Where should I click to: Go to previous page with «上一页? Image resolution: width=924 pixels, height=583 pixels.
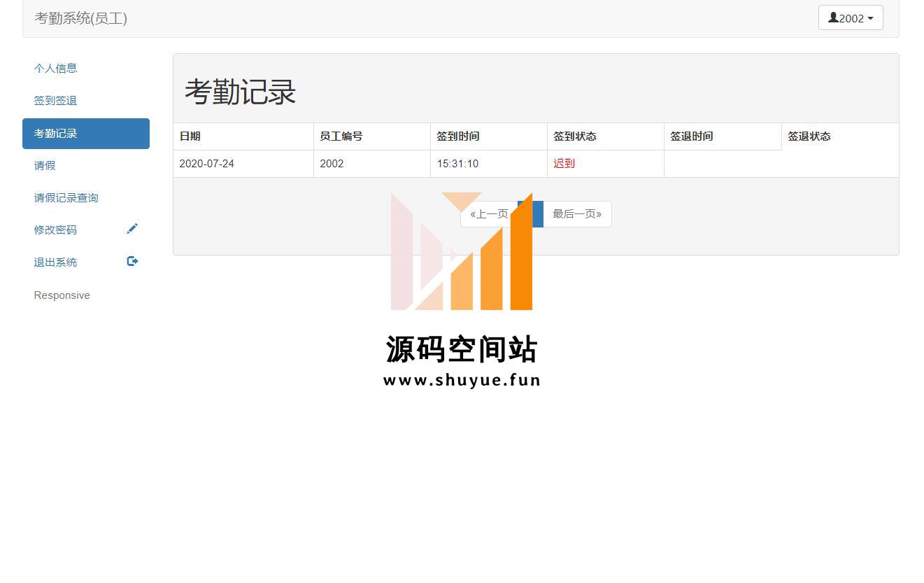pos(489,214)
